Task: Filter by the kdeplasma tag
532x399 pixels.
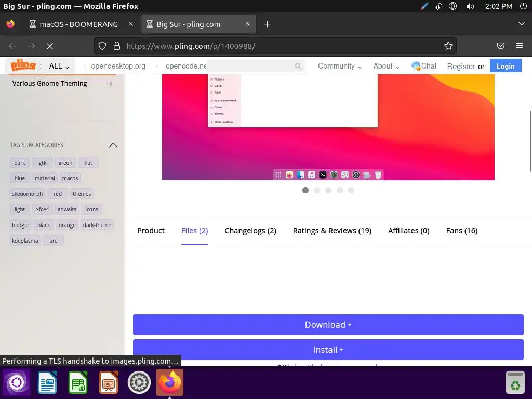Action: [25, 241]
